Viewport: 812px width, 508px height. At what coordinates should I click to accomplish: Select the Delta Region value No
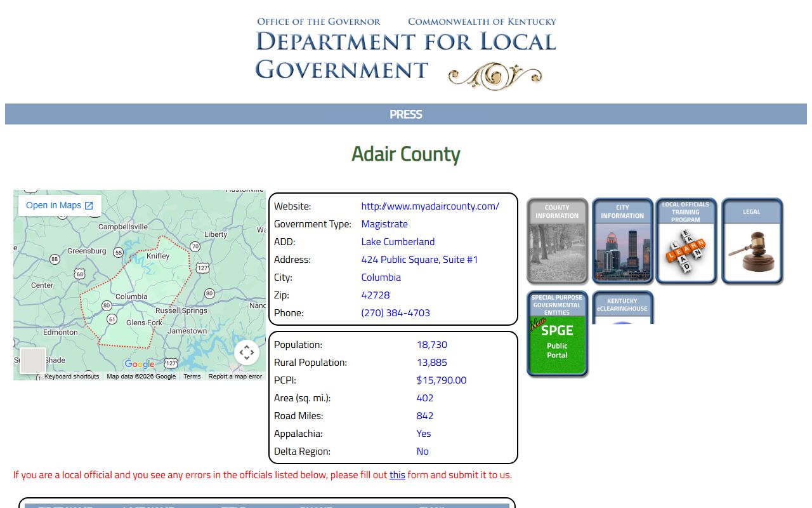pos(422,451)
